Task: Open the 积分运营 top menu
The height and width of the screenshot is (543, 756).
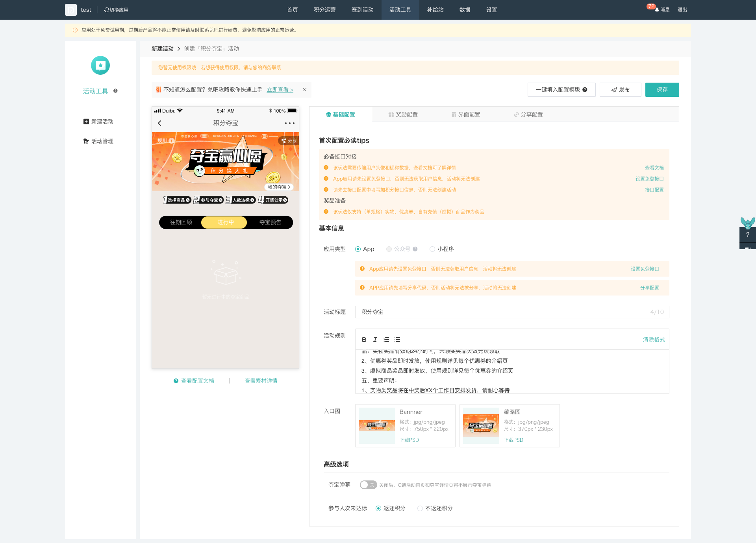Action: [324, 10]
